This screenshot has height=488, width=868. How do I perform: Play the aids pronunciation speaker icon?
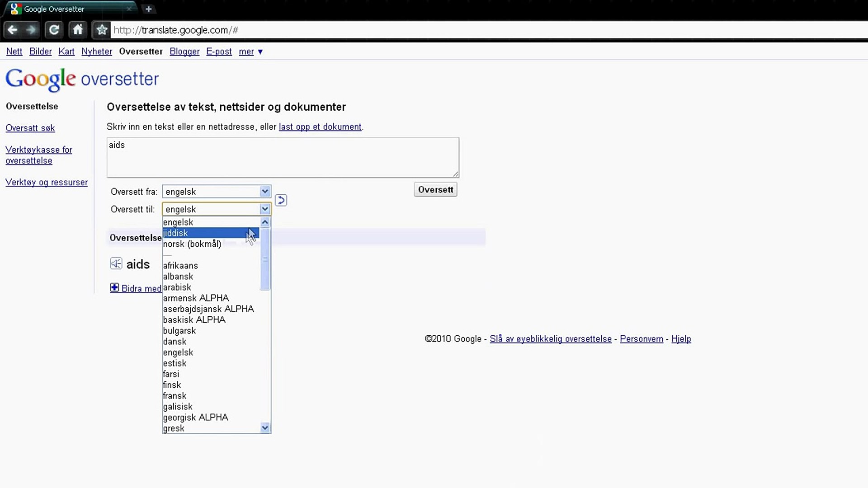(116, 264)
